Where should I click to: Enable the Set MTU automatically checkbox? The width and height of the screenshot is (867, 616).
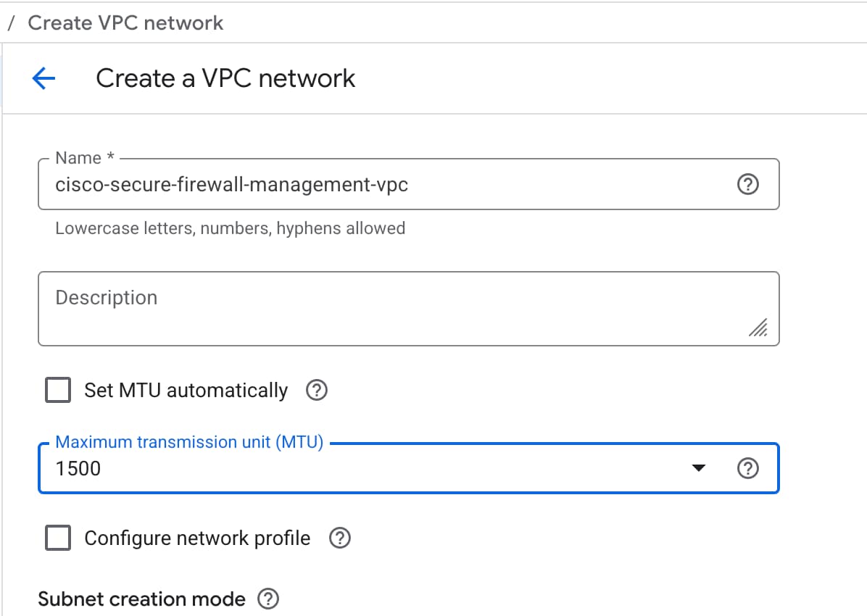pos(58,391)
